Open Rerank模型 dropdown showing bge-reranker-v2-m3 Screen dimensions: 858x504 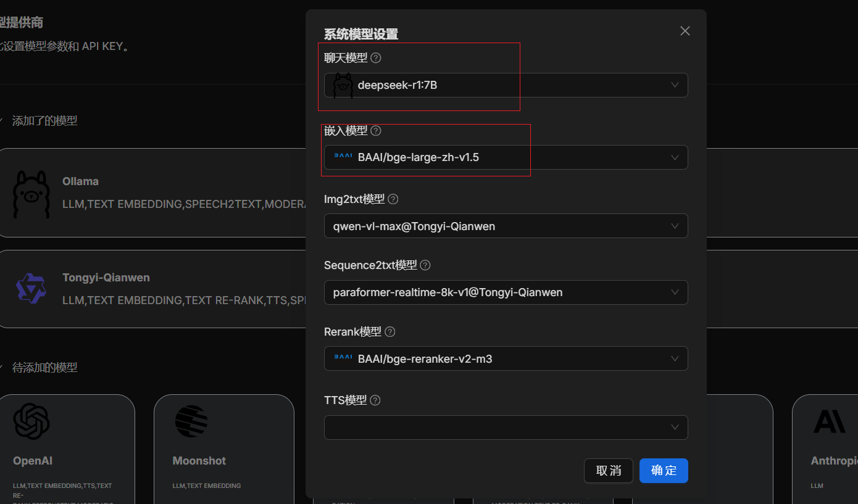point(506,358)
